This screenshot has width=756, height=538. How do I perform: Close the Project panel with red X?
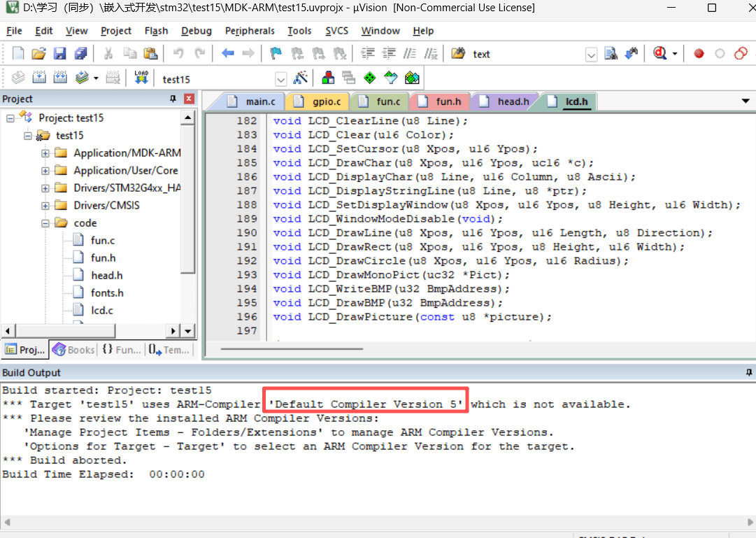pos(189,99)
